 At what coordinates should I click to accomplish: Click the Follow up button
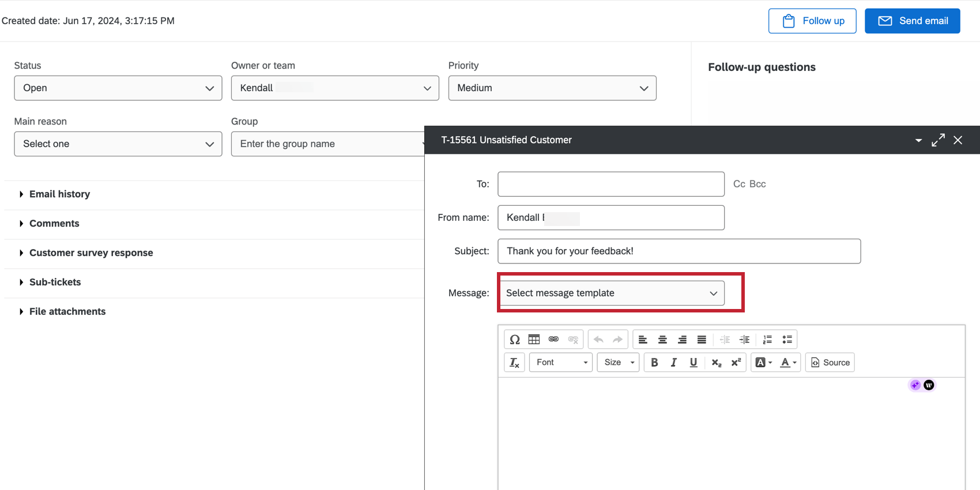pyautogui.click(x=812, y=21)
